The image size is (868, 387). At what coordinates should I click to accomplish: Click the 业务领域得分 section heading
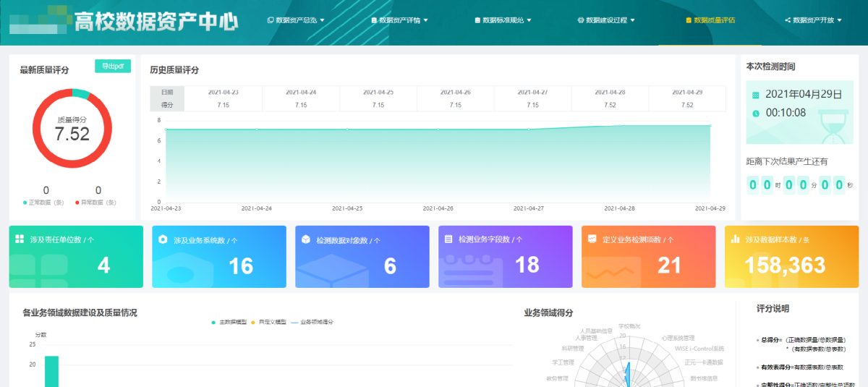point(548,313)
